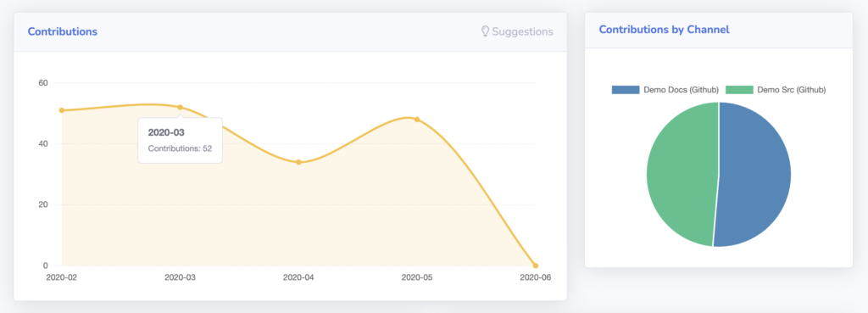Image resolution: width=868 pixels, height=313 pixels.
Task: Click the 2020-04 data point
Action: click(298, 162)
